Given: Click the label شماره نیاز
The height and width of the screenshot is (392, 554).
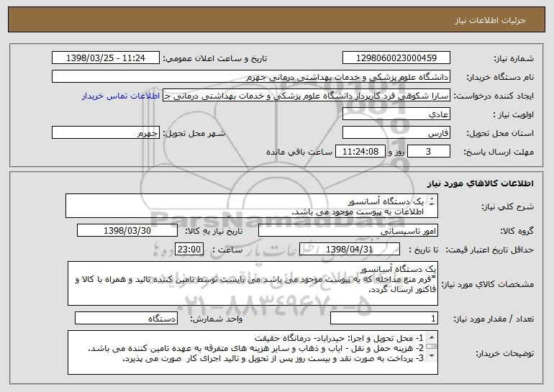Looking at the screenshot, I should [x=514, y=58].
